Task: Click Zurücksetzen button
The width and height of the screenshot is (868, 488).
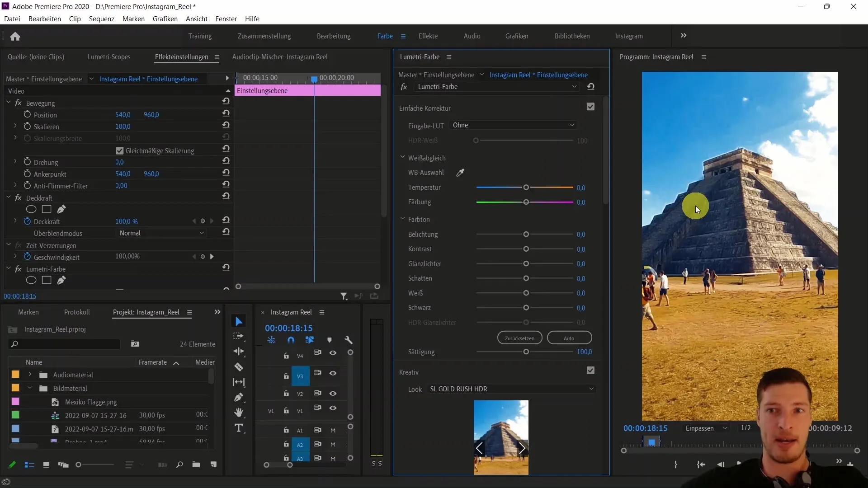Action: click(x=519, y=338)
